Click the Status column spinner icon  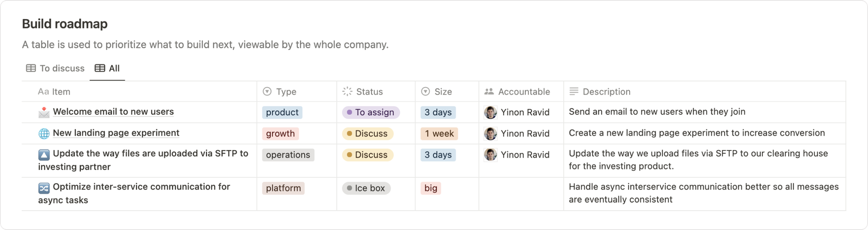coord(347,91)
